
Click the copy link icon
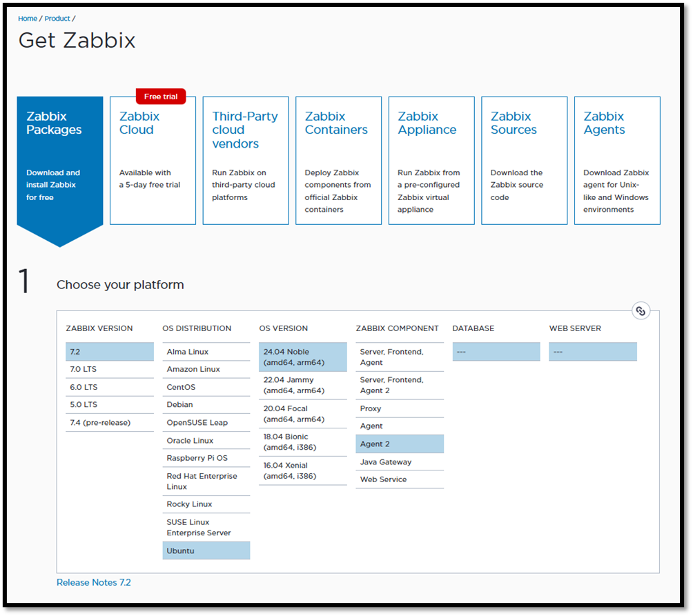coord(641,311)
